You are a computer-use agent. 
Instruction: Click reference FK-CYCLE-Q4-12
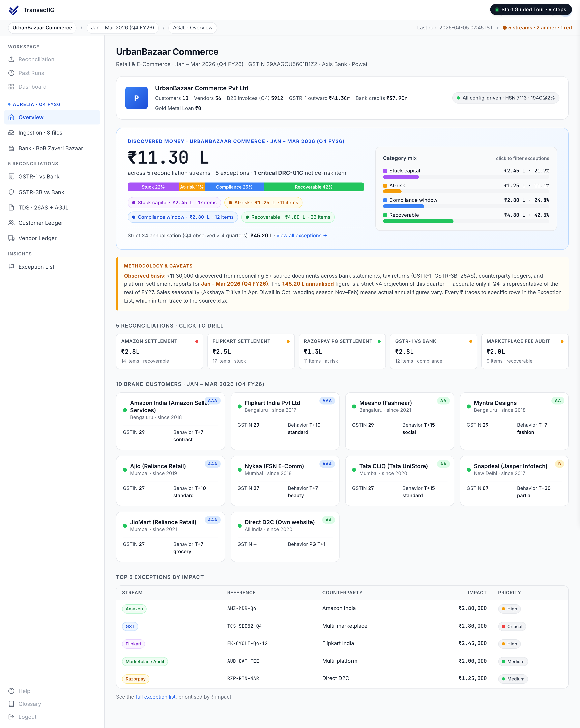247,643
